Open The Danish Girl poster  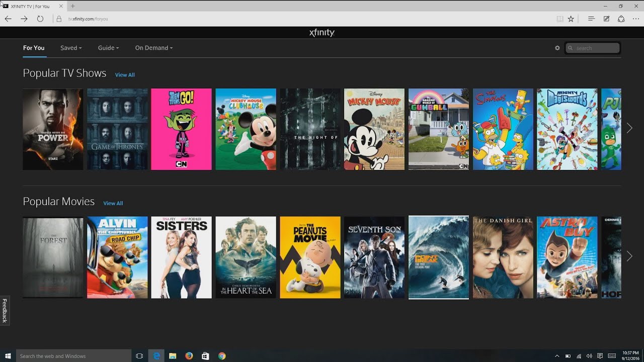(x=503, y=257)
